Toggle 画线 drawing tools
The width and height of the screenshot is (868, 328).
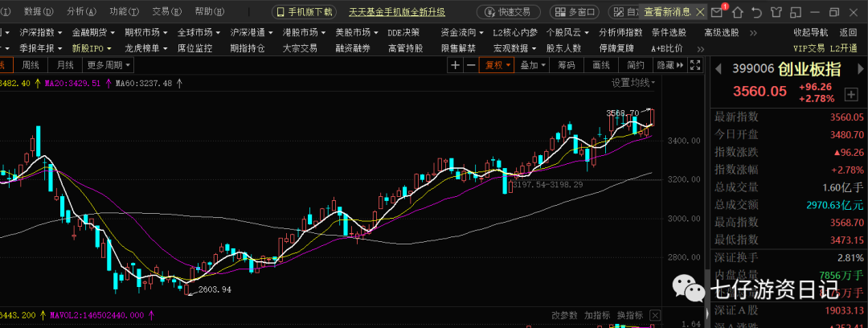tap(600, 65)
